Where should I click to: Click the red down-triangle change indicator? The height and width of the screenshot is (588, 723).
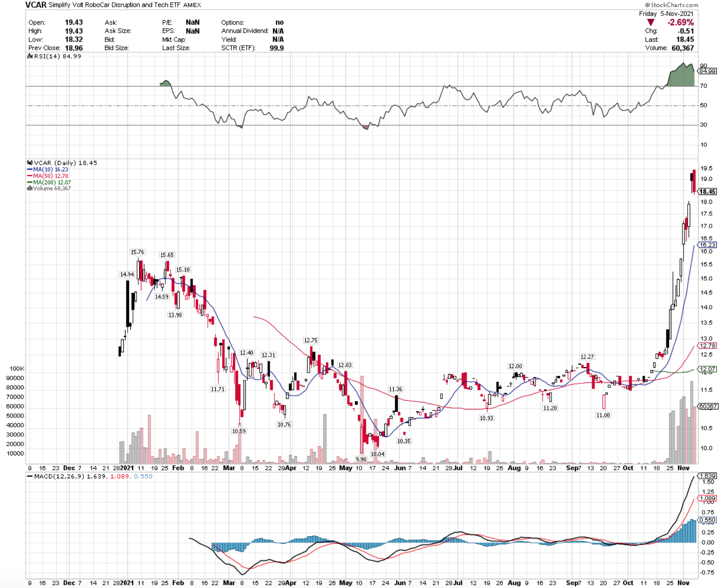click(x=651, y=22)
